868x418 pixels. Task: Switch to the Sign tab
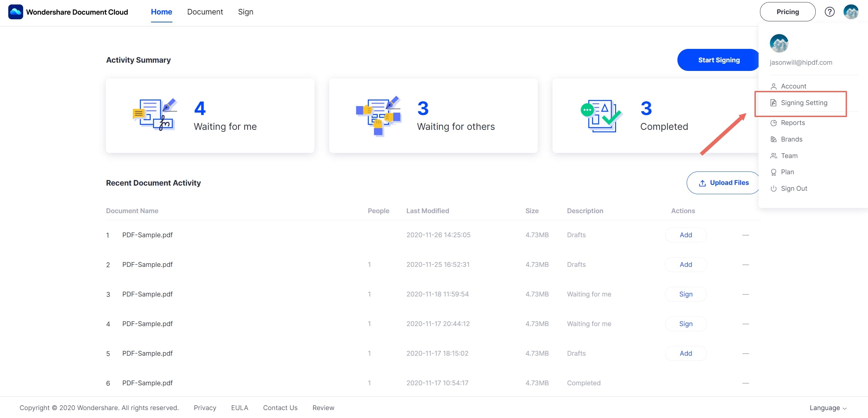(246, 12)
